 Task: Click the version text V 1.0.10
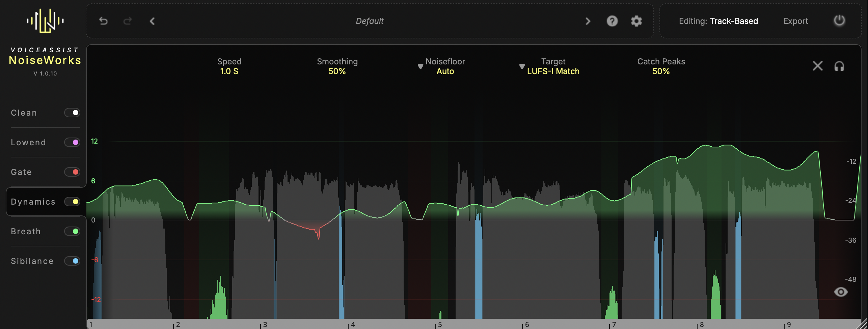(x=45, y=73)
